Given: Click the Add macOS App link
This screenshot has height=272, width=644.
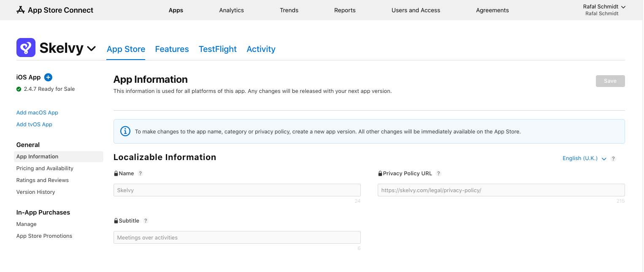Looking at the screenshot, I should pos(37,113).
